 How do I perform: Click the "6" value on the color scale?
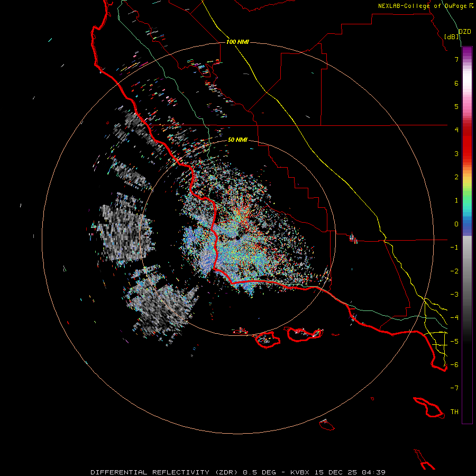[456, 83]
